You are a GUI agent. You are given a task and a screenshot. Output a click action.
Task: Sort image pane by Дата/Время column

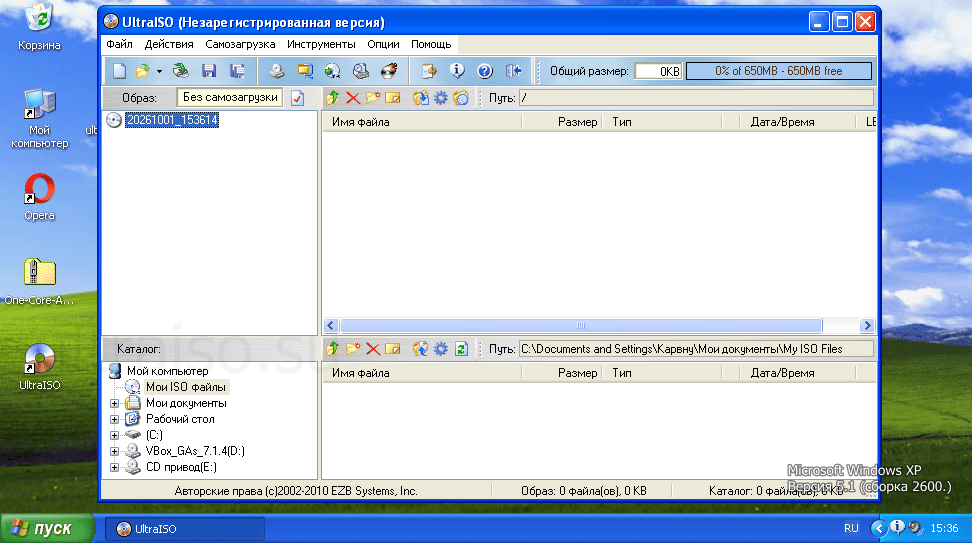[x=797, y=122]
